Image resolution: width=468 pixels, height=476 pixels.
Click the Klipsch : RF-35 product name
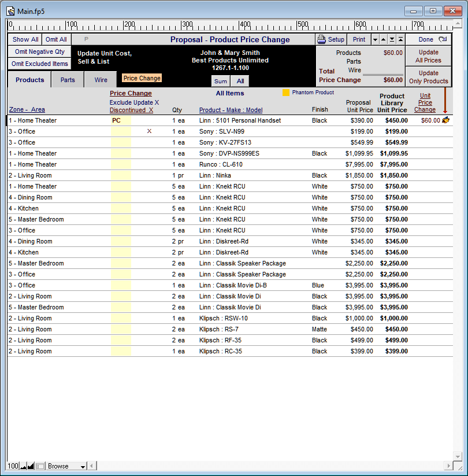[220, 340]
